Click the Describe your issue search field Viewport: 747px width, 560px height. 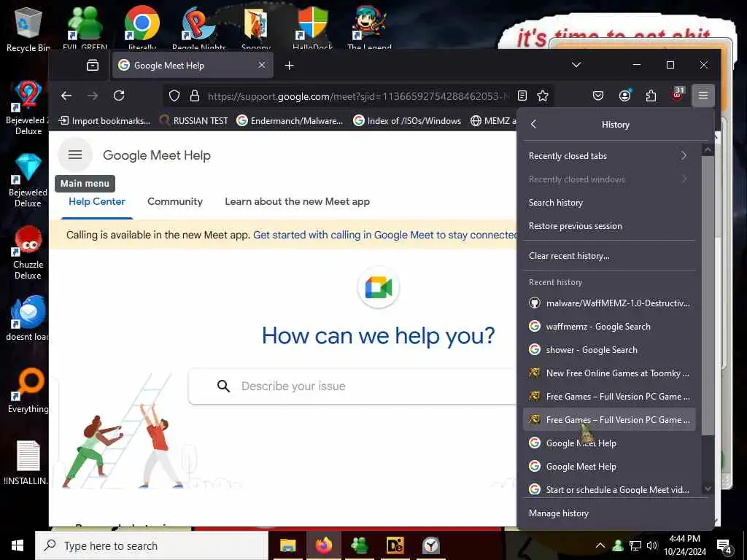coord(352,386)
